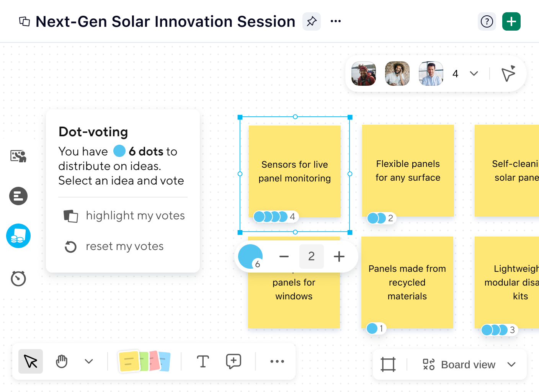
Task: Select the Text tool
Action: [203, 361]
